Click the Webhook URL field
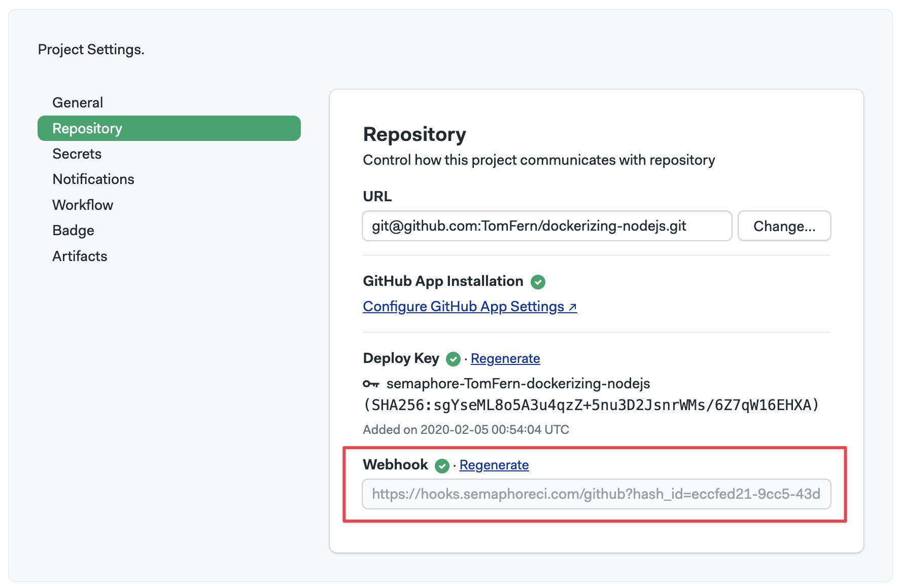This screenshot has width=901, height=588. (597, 494)
